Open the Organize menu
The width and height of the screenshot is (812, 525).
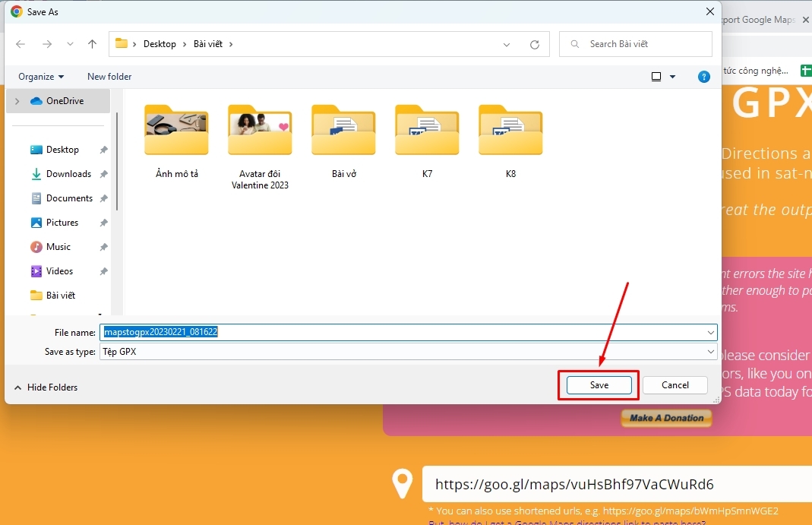[x=41, y=77]
